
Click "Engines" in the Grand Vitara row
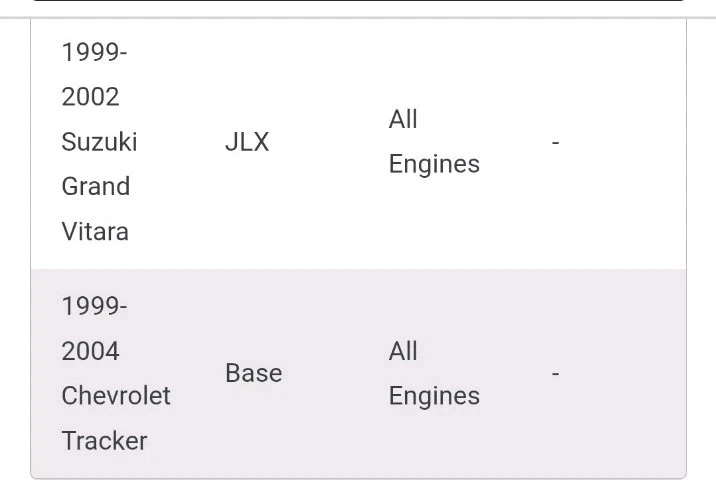[434, 164]
